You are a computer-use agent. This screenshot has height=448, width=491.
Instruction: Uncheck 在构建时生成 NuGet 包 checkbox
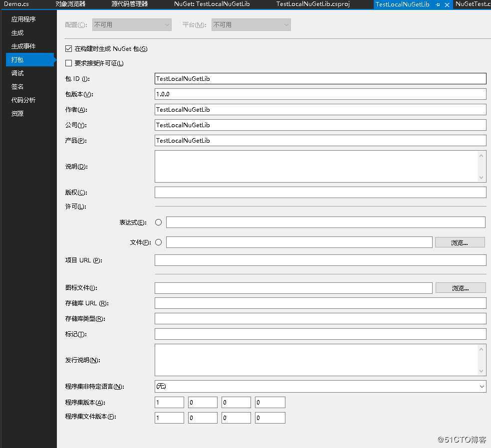pos(69,49)
